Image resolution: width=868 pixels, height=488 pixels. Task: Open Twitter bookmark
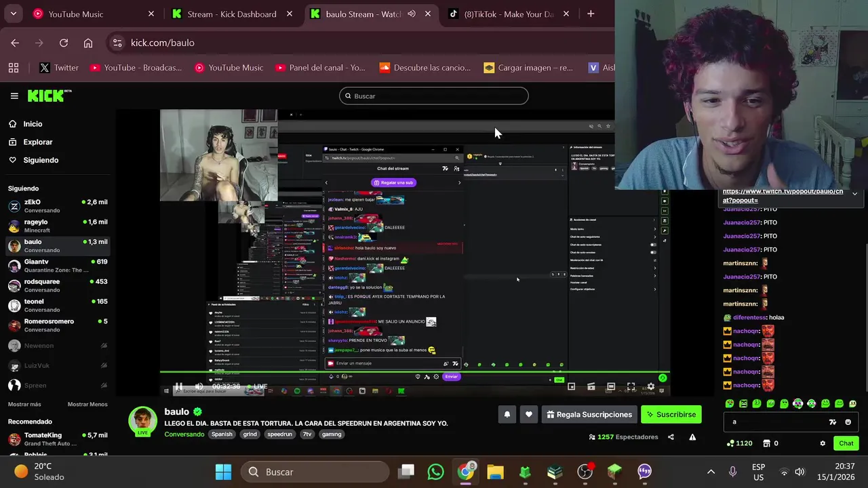click(x=59, y=68)
